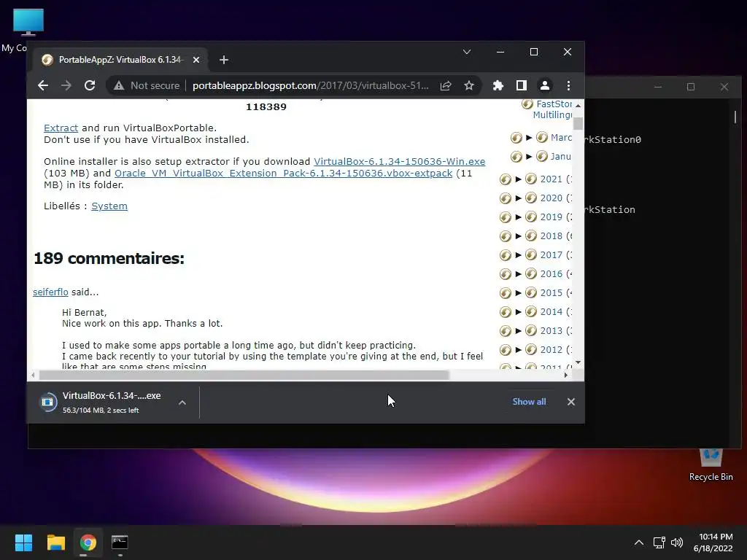Viewport: 747px width, 560px height.
Task: Expand the 2014 archive triangle
Action: pyautogui.click(x=519, y=312)
